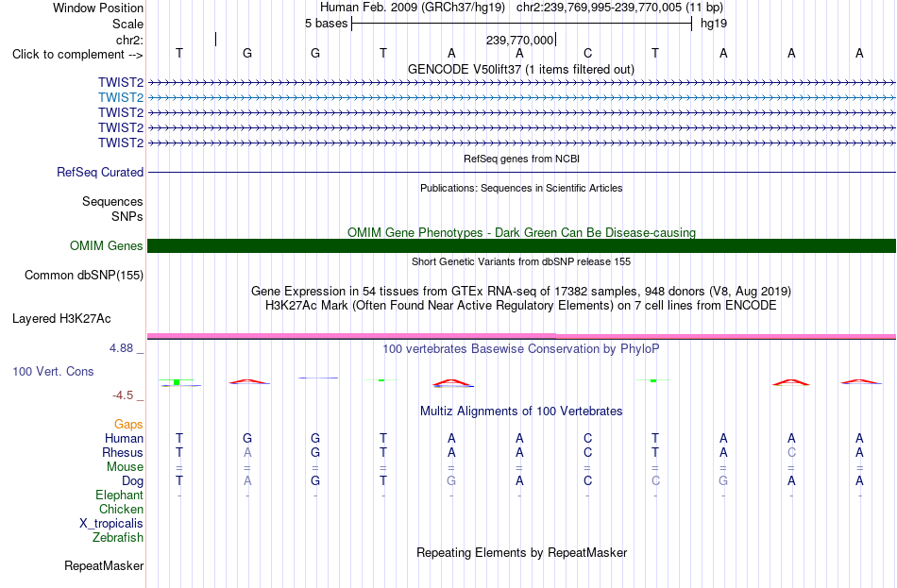Click the -4.5 PhyloP lower scale value
Viewport: 897px width, 588px height.
click(x=123, y=395)
